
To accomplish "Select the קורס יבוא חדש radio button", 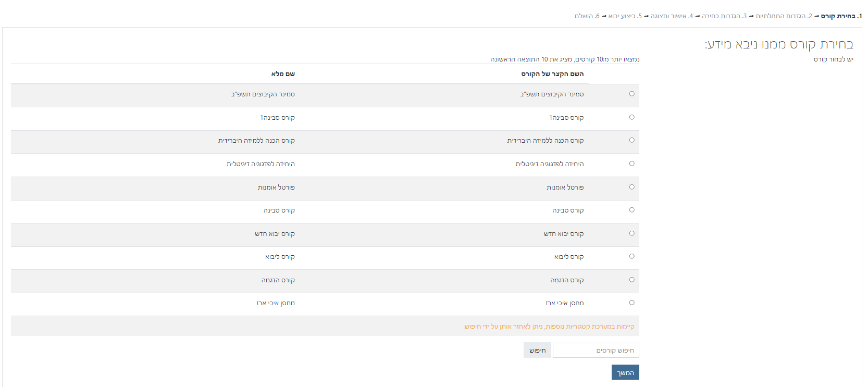I will (631, 233).
